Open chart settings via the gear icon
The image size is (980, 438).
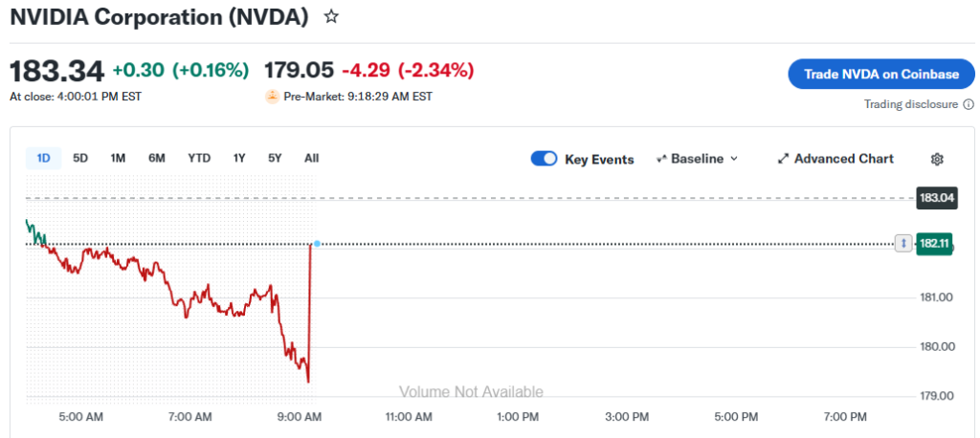pyautogui.click(x=937, y=159)
